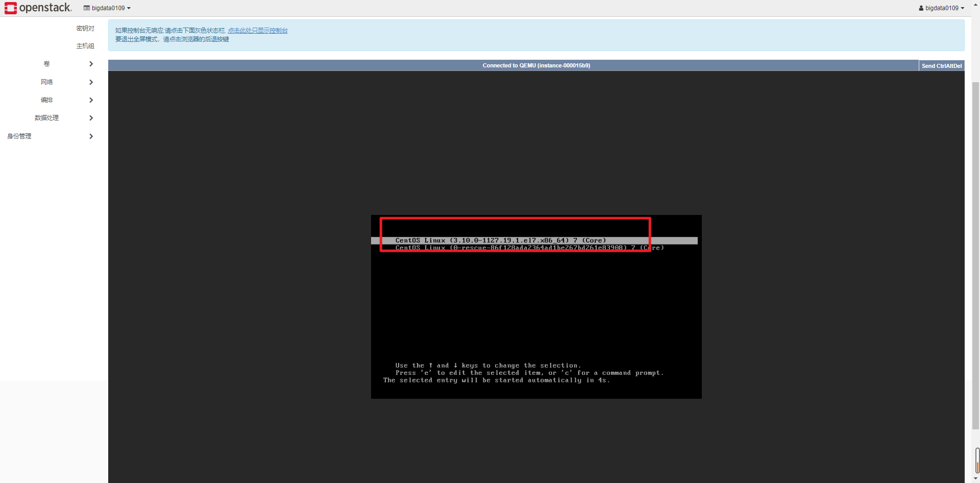
Task: Select the CentOS Linux rescue boot entry
Action: point(529,248)
